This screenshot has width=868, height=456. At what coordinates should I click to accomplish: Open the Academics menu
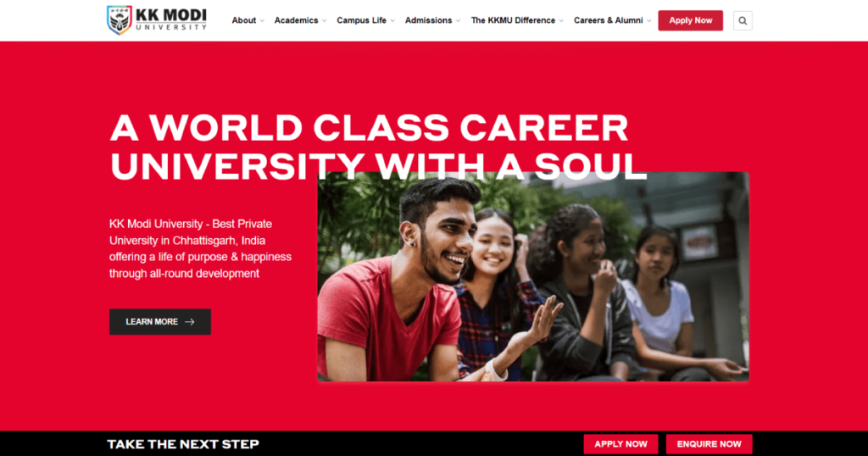[x=296, y=20]
